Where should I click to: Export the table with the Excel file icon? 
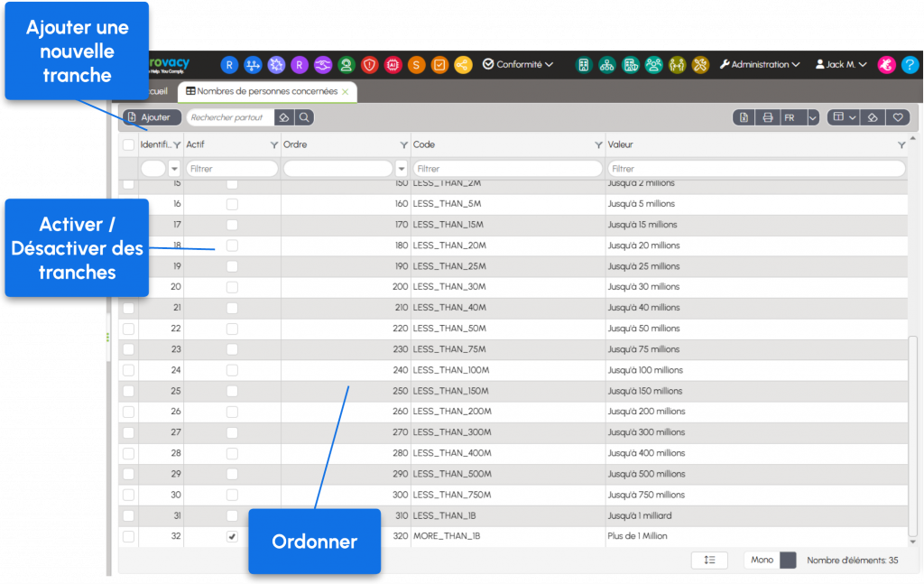point(744,118)
